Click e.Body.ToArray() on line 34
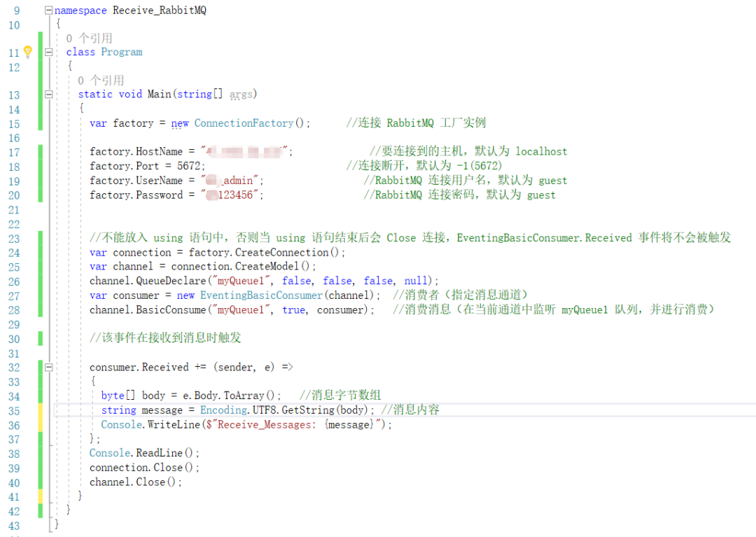 click(x=229, y=396)
